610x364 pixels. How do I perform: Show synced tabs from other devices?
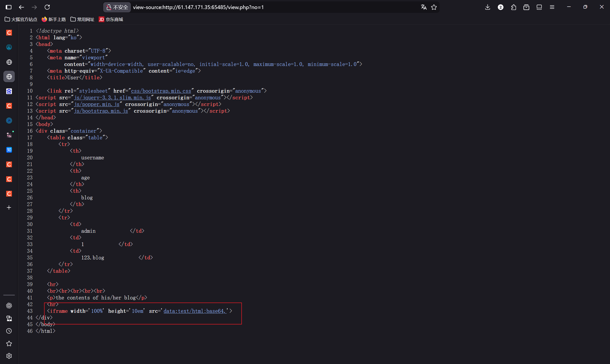[x=9, y=318]
